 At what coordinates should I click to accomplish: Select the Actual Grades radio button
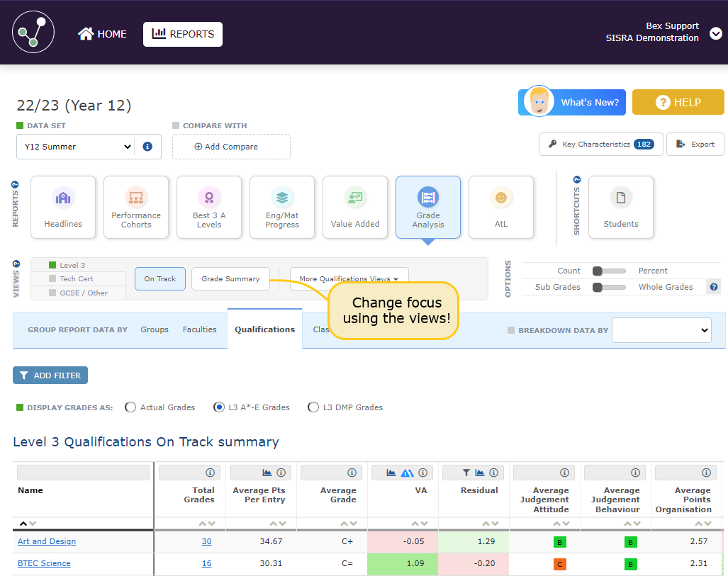pos(130,407)
